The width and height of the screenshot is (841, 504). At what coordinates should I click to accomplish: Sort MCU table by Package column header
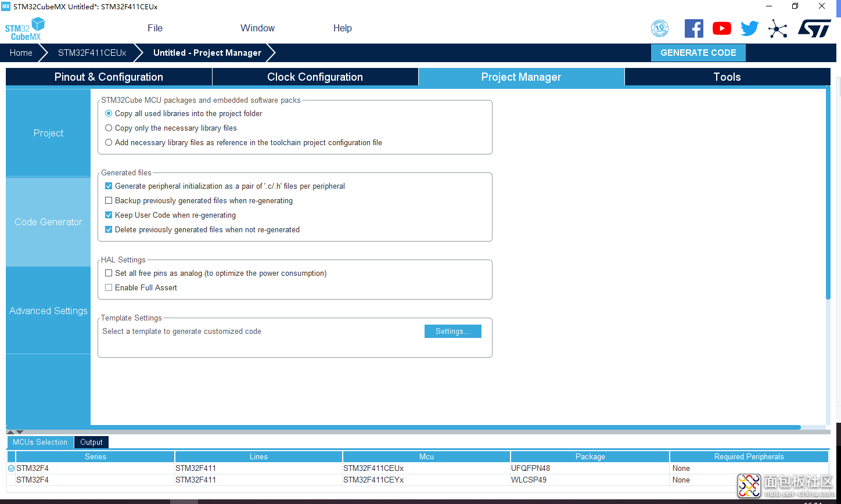[590, 456]
